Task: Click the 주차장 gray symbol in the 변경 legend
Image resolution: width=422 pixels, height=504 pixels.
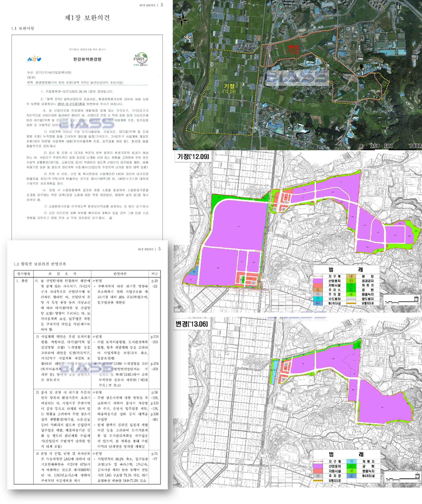Action: [x=318, y=476]
